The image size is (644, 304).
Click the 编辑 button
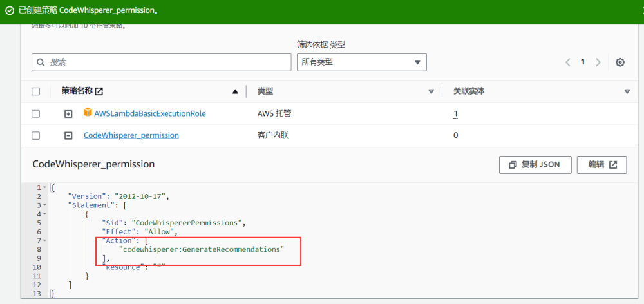coord(601,165)
